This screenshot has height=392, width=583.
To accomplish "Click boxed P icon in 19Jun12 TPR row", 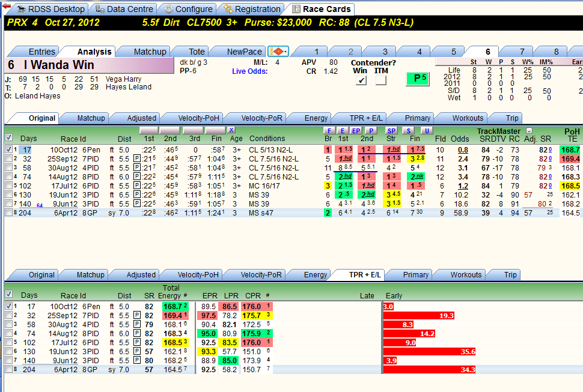I will point(137,352).
